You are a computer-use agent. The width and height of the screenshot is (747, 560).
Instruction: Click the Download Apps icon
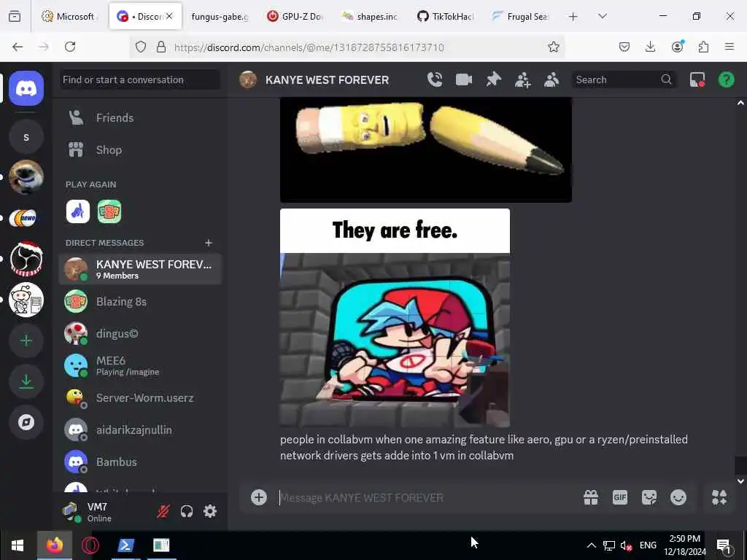point(26,381)
